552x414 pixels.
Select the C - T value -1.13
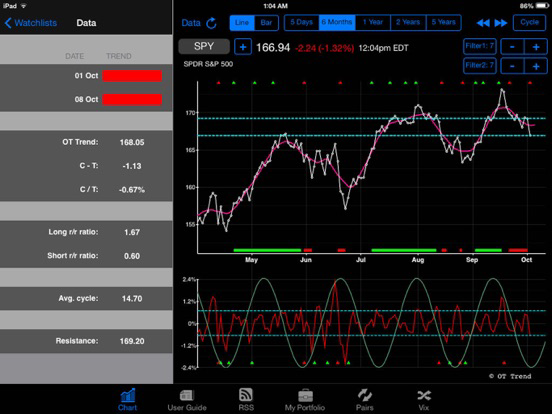pos(132,166)
